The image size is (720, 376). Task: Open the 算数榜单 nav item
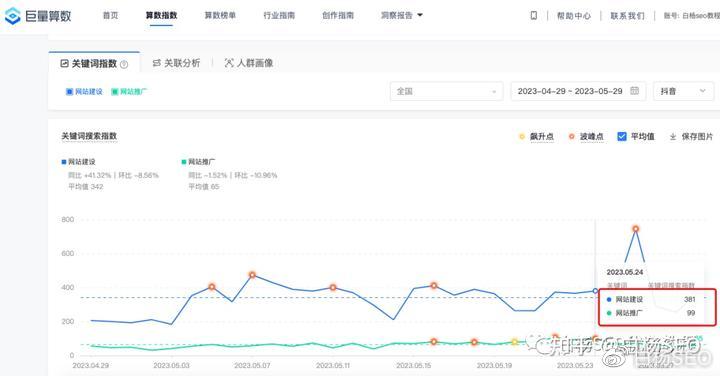tap(220, 16)
